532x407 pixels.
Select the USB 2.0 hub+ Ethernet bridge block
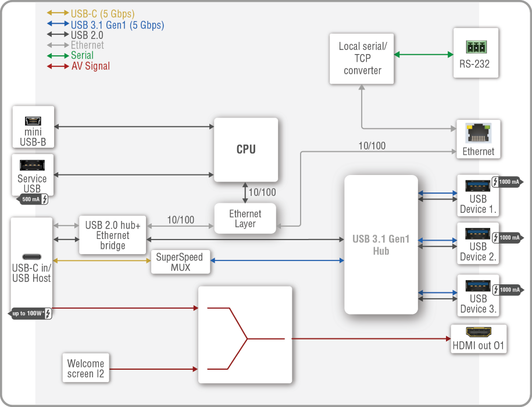pyautogui.click(x=113, y=235)
